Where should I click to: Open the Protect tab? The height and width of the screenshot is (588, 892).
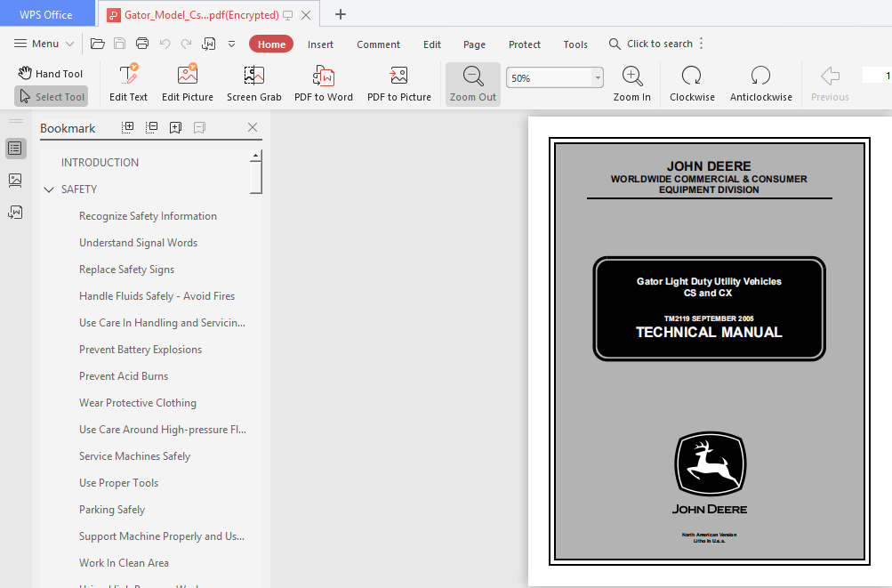click(x=525, y=44)
